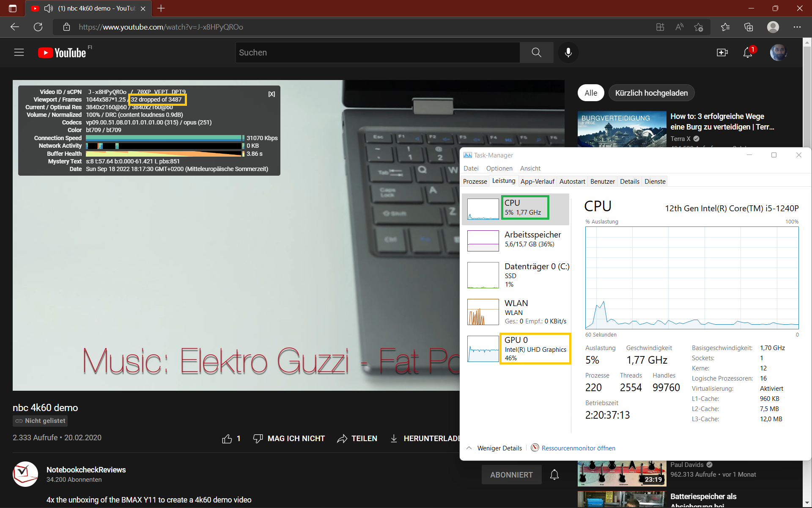Open the NotebookcheckReviews channel name link
812x508 pixels.
[86, 470]
